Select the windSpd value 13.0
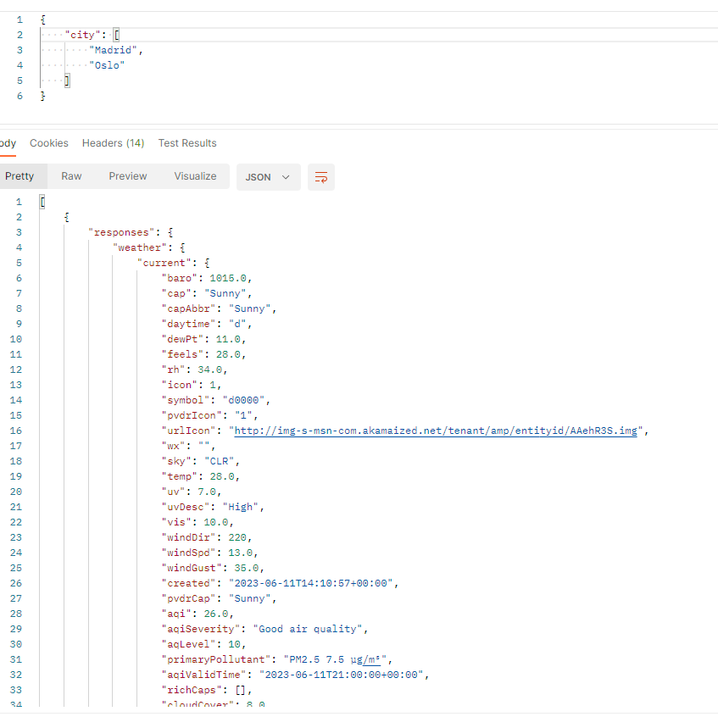718x728 pixels. click(x=240, y=553)
